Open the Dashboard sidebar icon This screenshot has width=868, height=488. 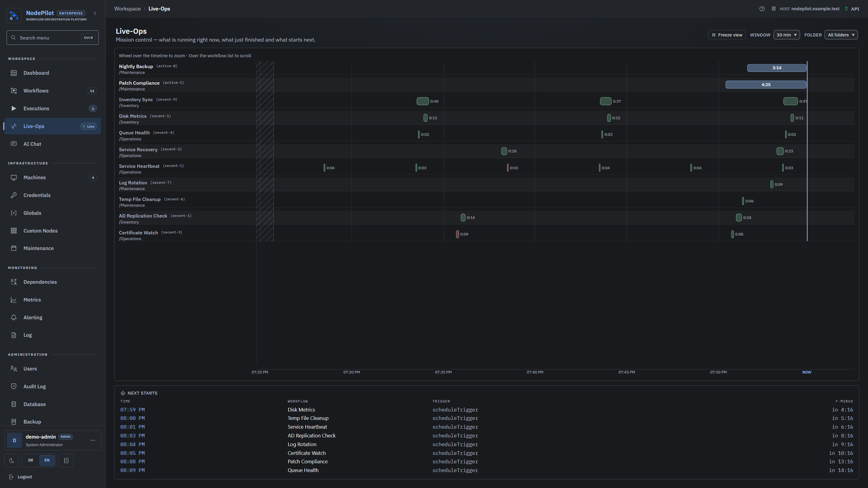coord(14,73)
